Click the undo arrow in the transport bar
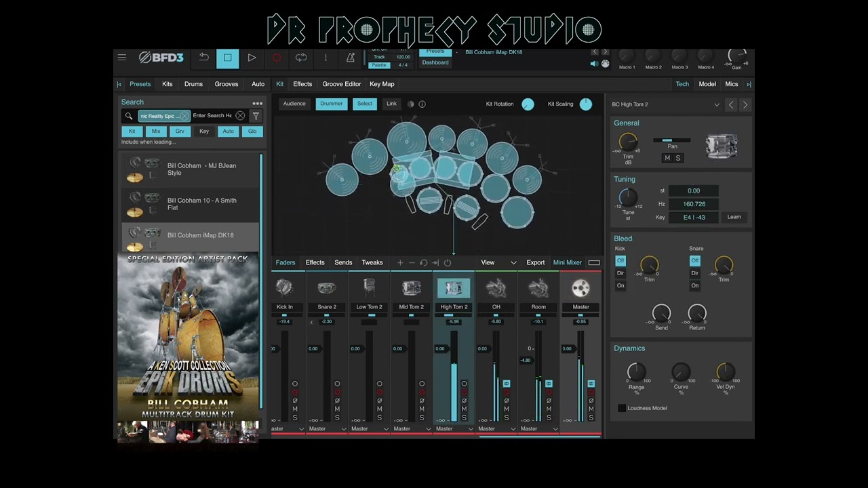The image size is (868, 488). coord(203,58)
